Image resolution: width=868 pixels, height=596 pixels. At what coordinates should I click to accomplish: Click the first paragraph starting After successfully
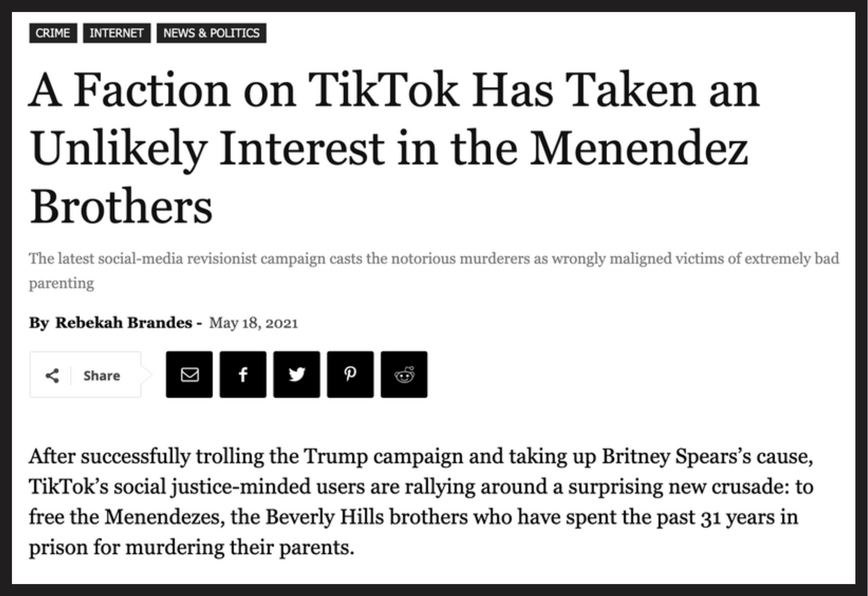point(421,502)
